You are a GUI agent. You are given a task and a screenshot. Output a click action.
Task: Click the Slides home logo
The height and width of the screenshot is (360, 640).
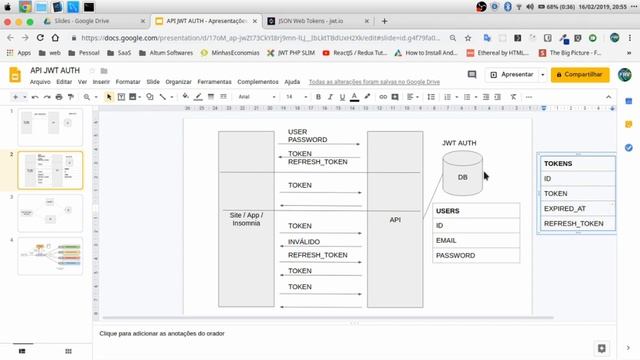pyautogui.click(x=15, y=75)
